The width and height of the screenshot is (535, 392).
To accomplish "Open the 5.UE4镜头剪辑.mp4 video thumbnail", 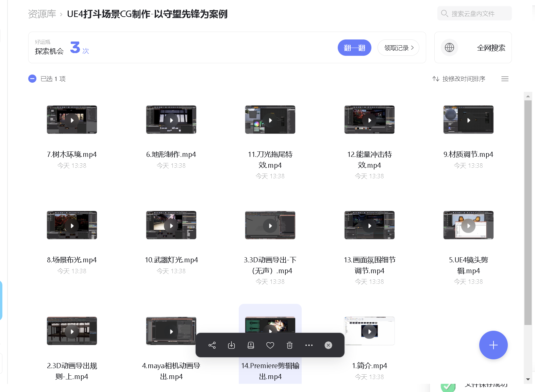I will click(x=468, y=225).
